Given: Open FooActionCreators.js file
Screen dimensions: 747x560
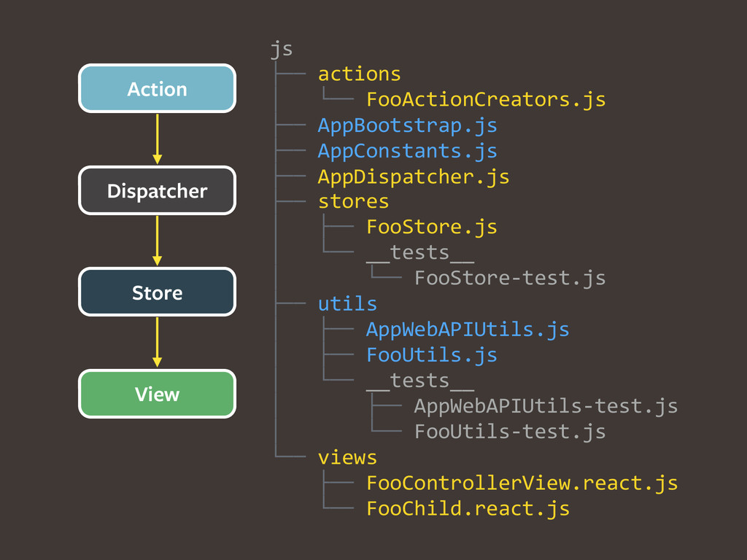Looking at the screenshot, I should click(x=485, y=100).
